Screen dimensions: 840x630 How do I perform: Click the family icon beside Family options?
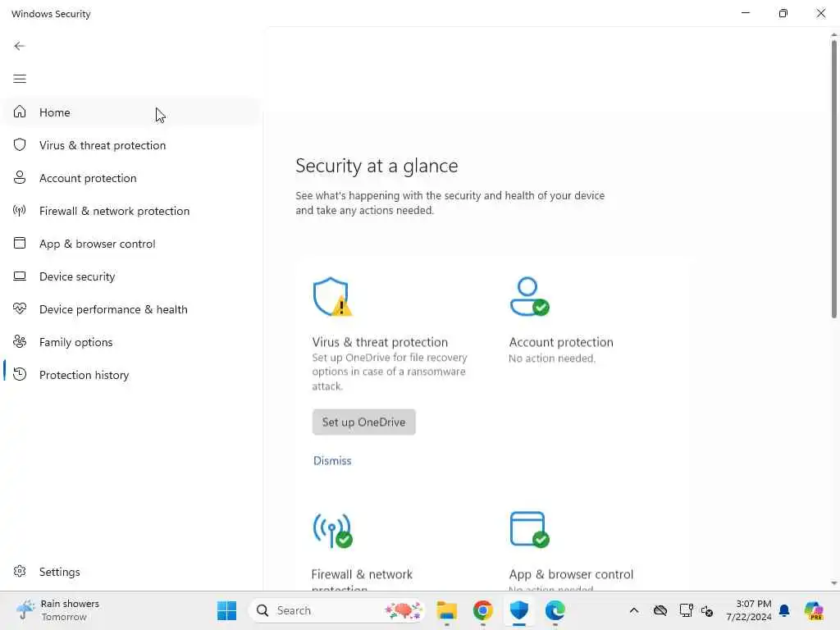pos(20,341)
